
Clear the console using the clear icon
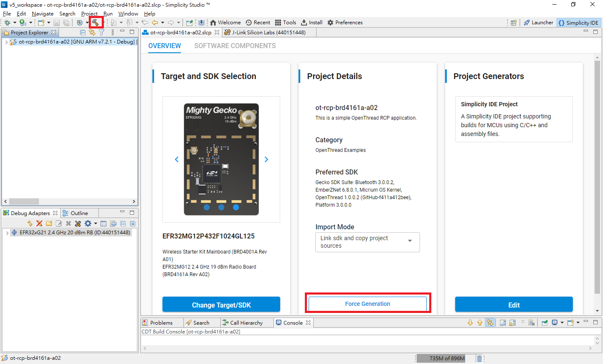[x=531, y=322]
